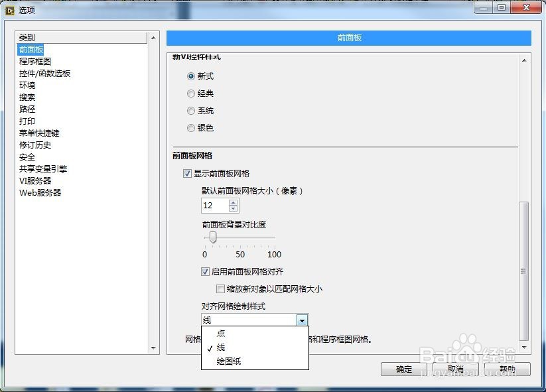
Task: Click category list scroll-up arrow
Action: click(x=153, y=38)
